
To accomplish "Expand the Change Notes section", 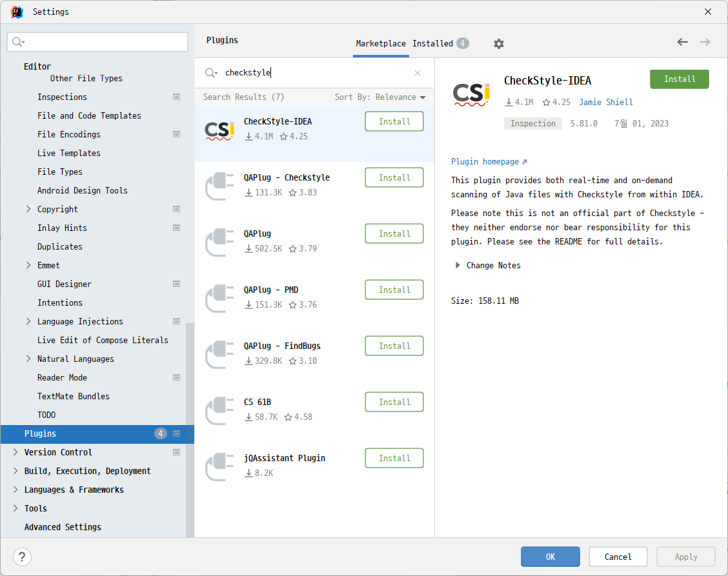I will click(458, 266).
